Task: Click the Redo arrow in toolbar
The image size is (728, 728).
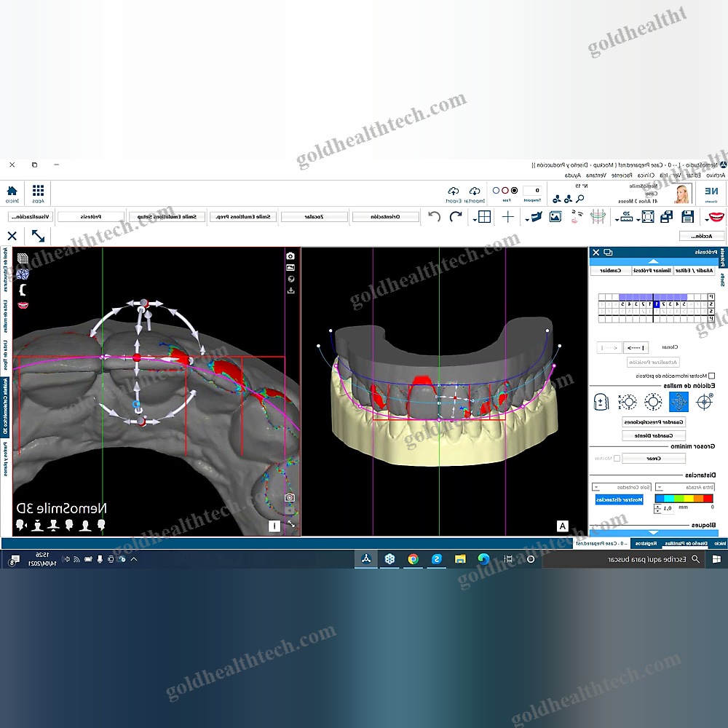Action: [456, 216]
